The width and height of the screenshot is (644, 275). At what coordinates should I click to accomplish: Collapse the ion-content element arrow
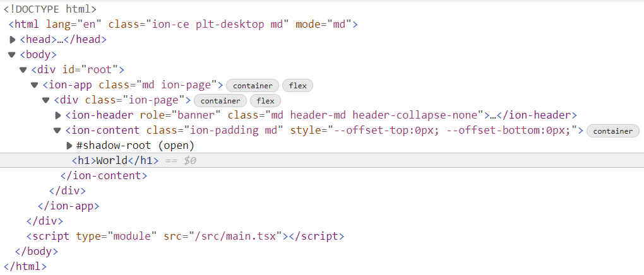57,131
